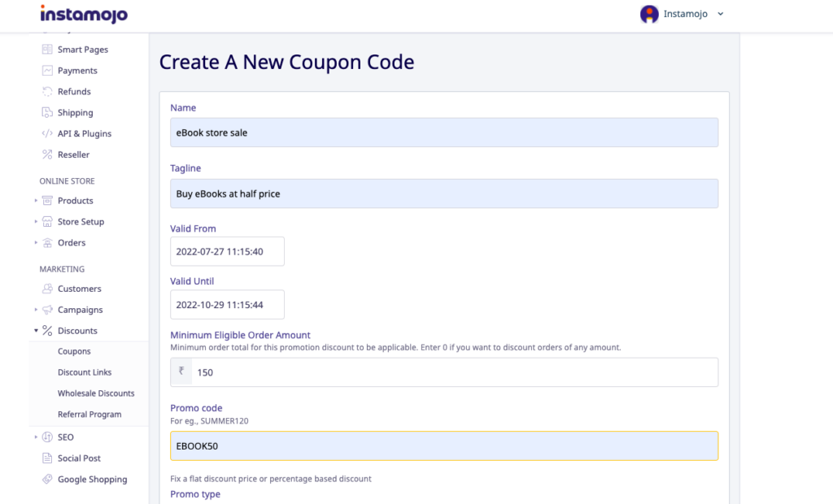Expand the Store Setup section
Viewport: 833px width, 504px height.
pos(36,222)
